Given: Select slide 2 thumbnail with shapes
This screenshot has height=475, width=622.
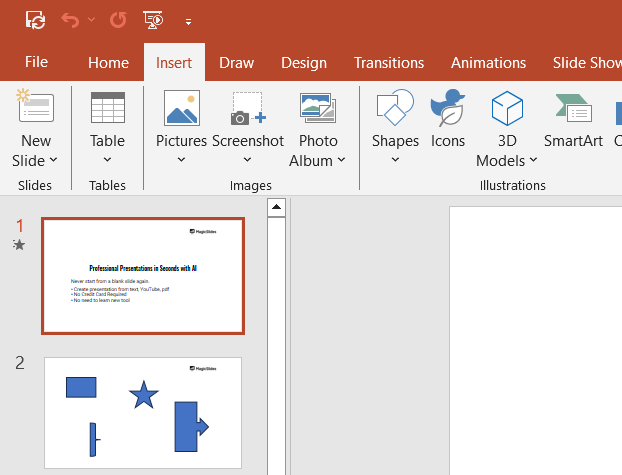Looking at the screenshot, I should (143, 413).
